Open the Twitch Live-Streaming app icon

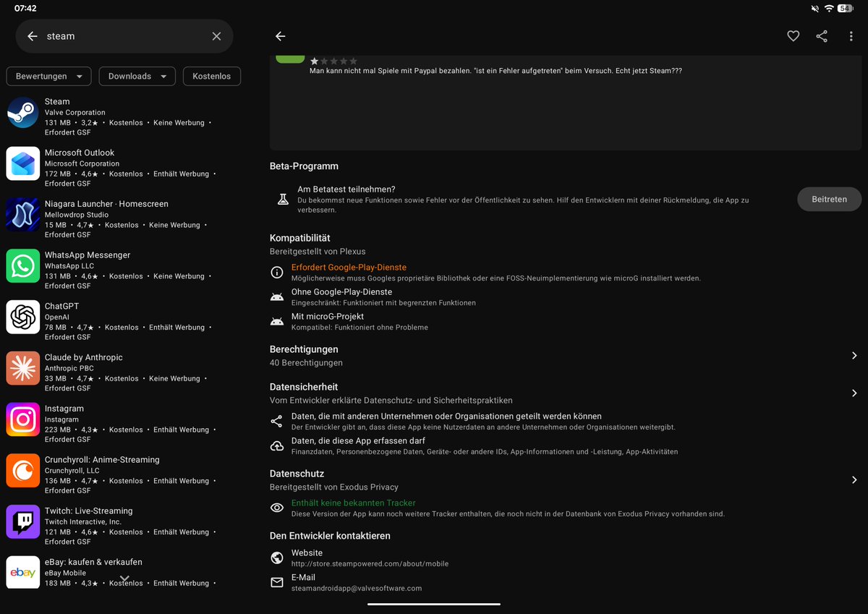tap(23, 522)
